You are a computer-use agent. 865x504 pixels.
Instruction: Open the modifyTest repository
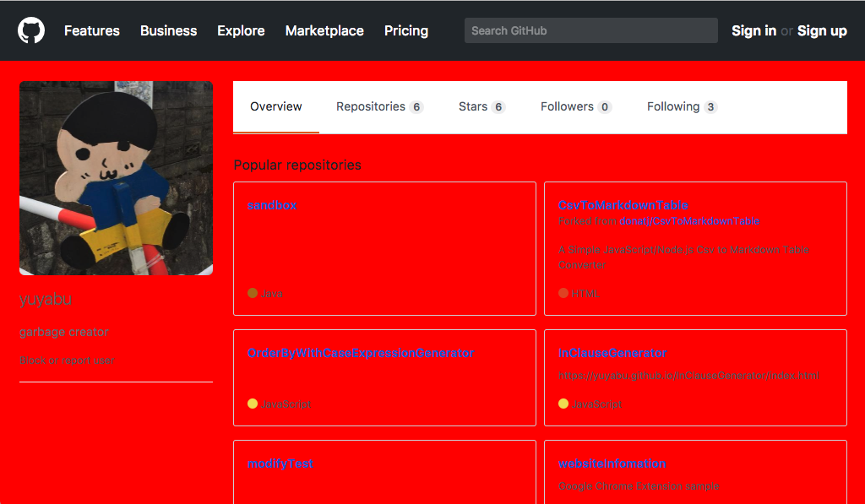coord(280,463)
